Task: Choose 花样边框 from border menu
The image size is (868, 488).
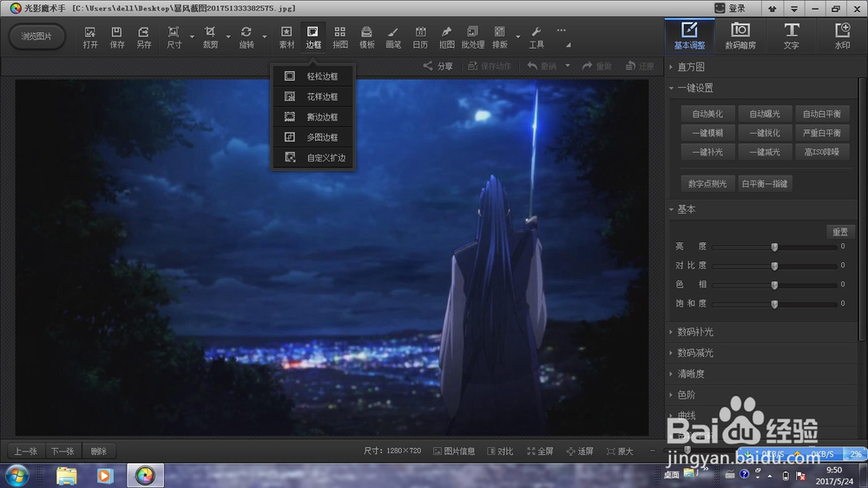Action: tap(313, 96)
